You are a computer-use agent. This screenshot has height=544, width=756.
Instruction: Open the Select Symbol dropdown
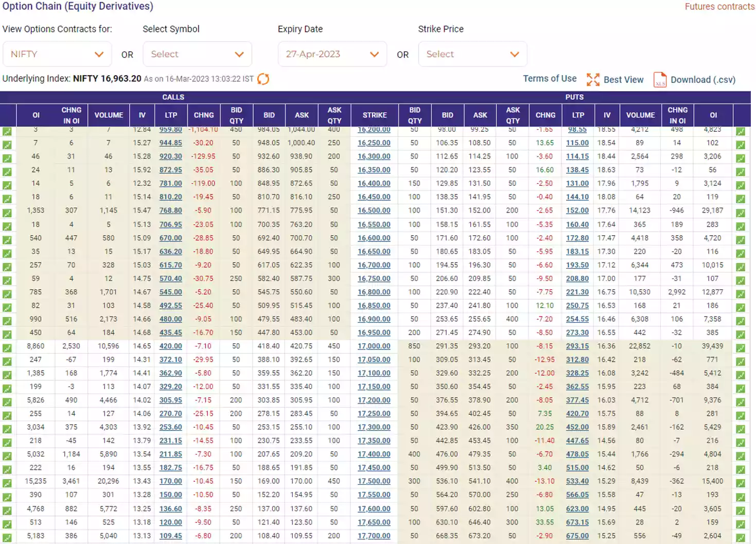(x=197, y=54)
